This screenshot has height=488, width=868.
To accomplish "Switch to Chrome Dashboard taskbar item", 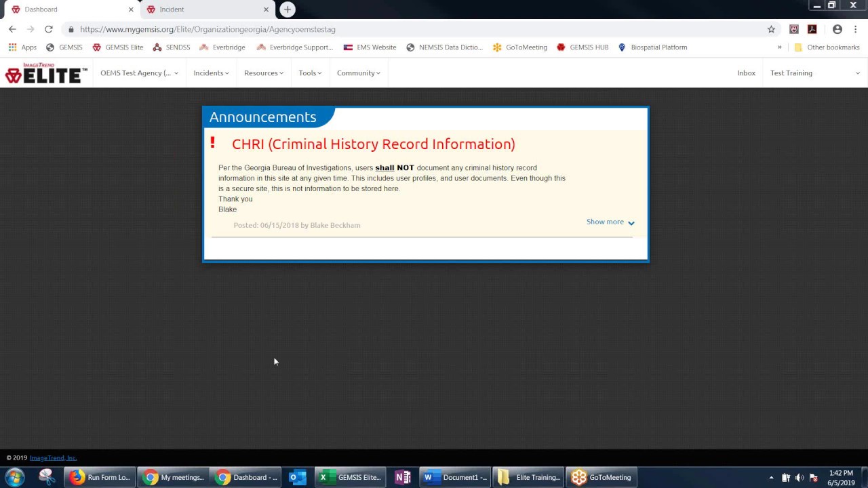I will point(245,477).
